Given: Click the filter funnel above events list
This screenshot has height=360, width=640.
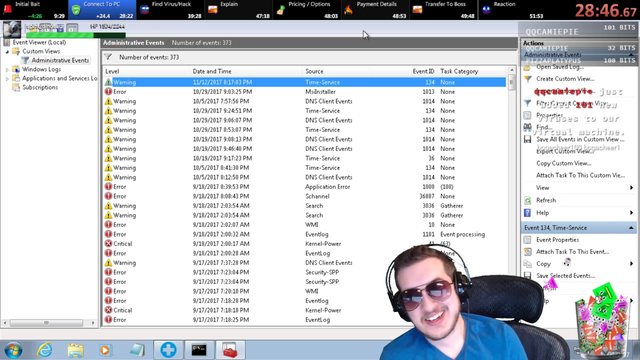Looking at the screenshot, I should pyautogui.click(x=108, y=57).
